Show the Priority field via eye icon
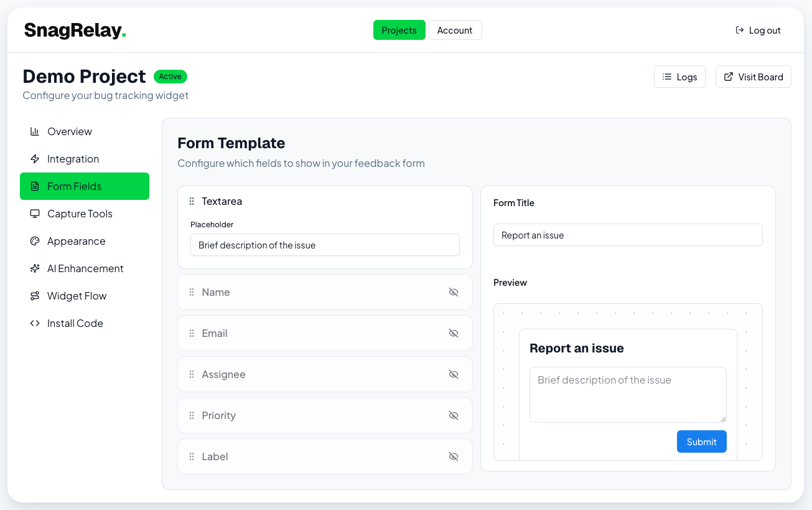812x510 pixels. pos(454,415)
